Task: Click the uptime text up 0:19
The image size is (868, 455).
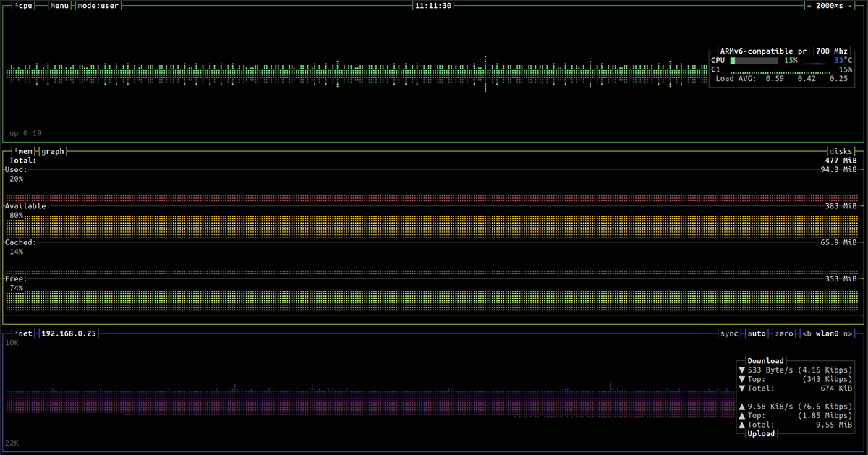Action: coord(25,133)
